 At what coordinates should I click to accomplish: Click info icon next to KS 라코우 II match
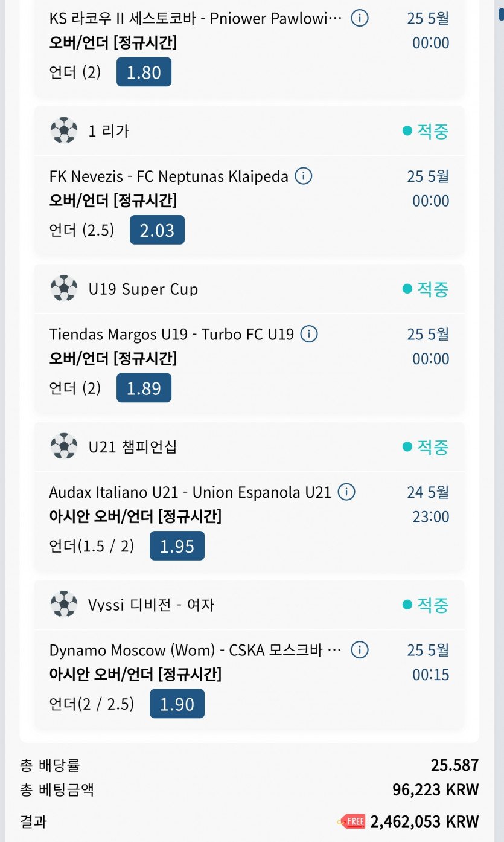point(360,18)
